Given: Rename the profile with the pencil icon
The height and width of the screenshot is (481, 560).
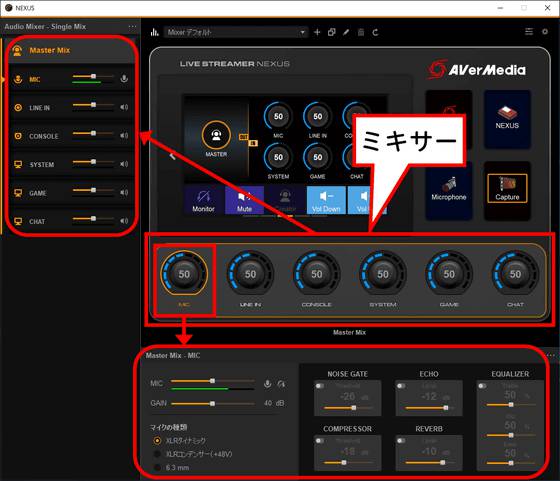Looking at the screenshot, I should [x=346, y=32].
